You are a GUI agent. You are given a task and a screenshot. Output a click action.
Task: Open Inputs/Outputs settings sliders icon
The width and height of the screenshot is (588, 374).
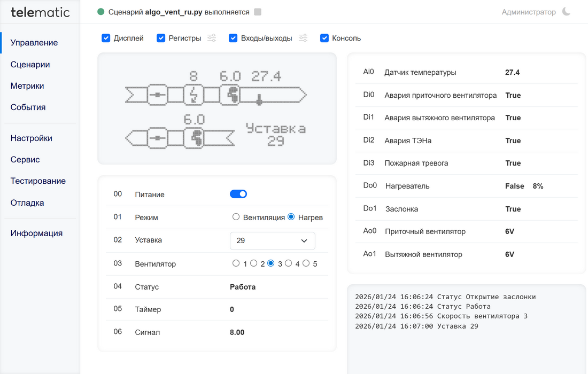pos(303,38)
